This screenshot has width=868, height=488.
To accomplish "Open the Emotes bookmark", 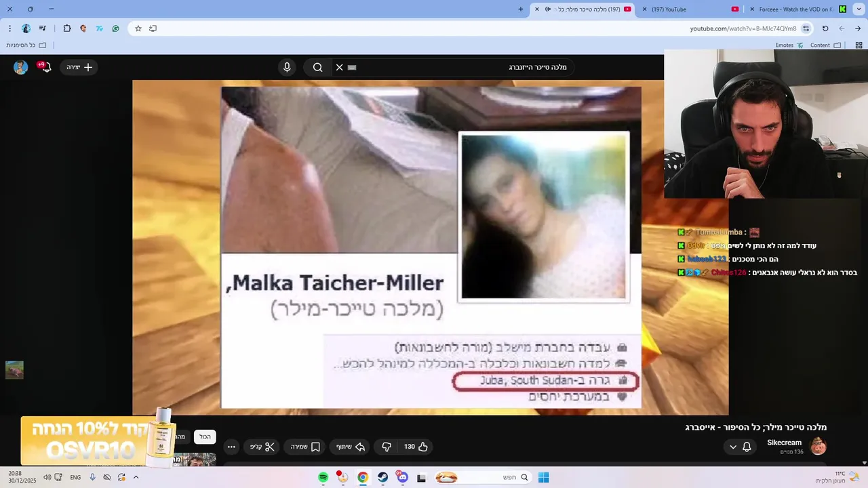I will pyautogui.click(x=789, y=45).
